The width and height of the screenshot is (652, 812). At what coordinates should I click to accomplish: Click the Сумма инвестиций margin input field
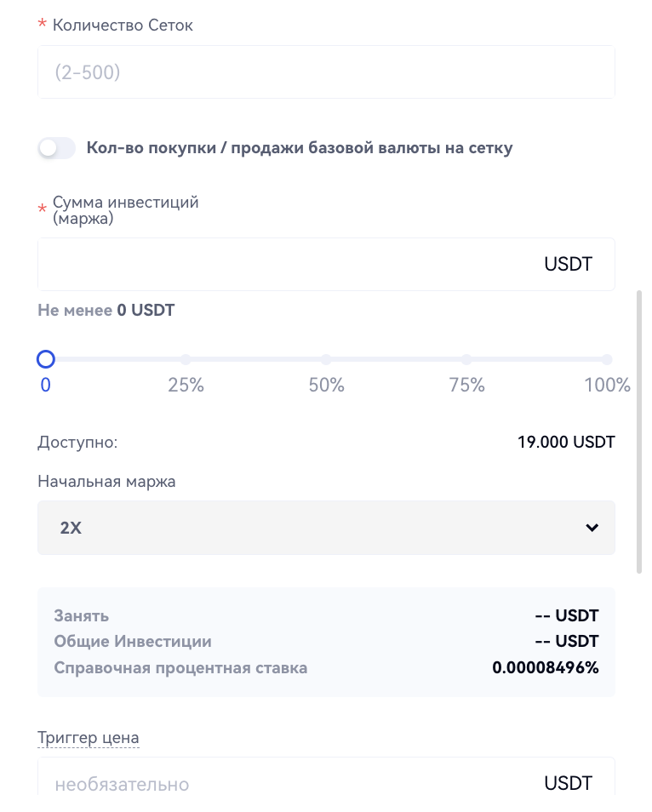coord(281,264)
